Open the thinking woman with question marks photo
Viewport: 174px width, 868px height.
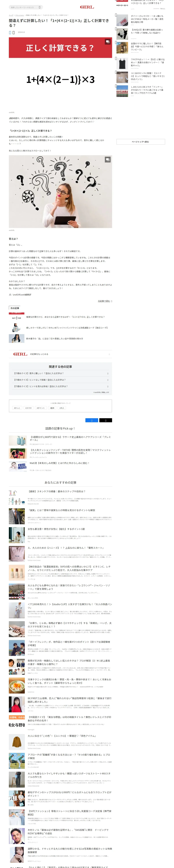point(60,191)
